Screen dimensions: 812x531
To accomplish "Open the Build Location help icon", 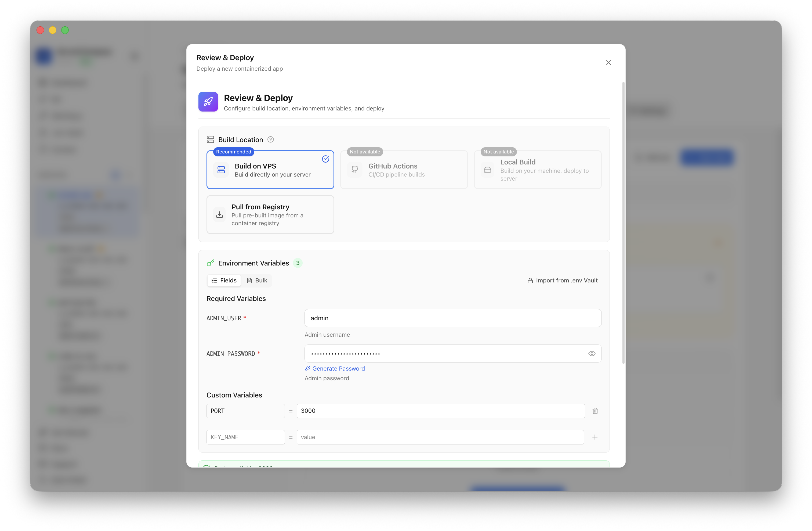I will [271, 139].
